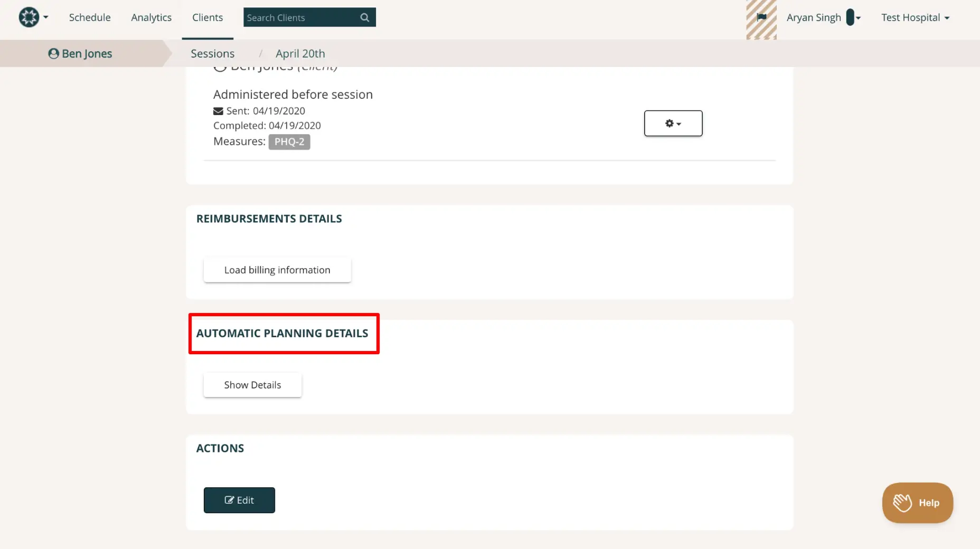Viewport: 980px width, 549px height.
Task: Switch to the Schedule tab
Action: (x=90, y=17)
